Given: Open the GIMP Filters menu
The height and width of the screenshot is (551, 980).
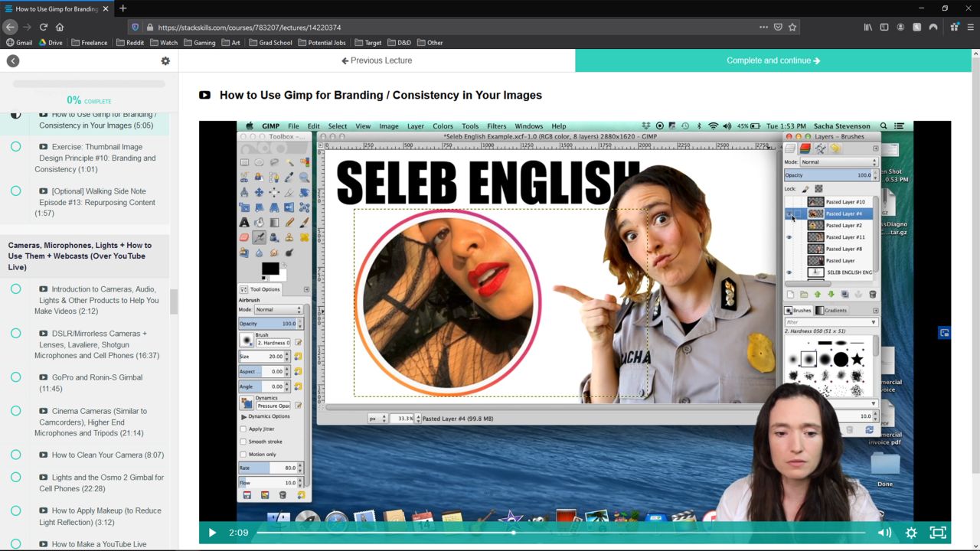Looking at the screenshot, I should click(496, 126).
